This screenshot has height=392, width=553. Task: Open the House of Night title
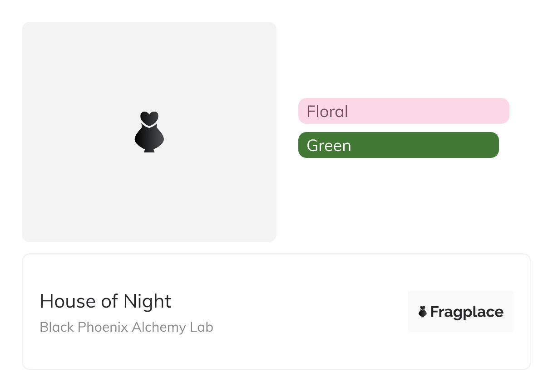click(x=105, y=301)
